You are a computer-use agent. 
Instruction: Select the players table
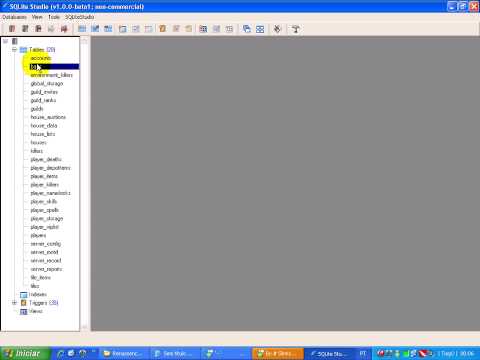point(38,235)
